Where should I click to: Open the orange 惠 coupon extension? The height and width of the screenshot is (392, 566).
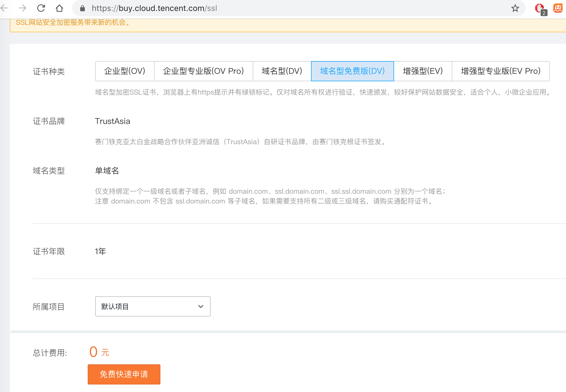tap(558, 8)
